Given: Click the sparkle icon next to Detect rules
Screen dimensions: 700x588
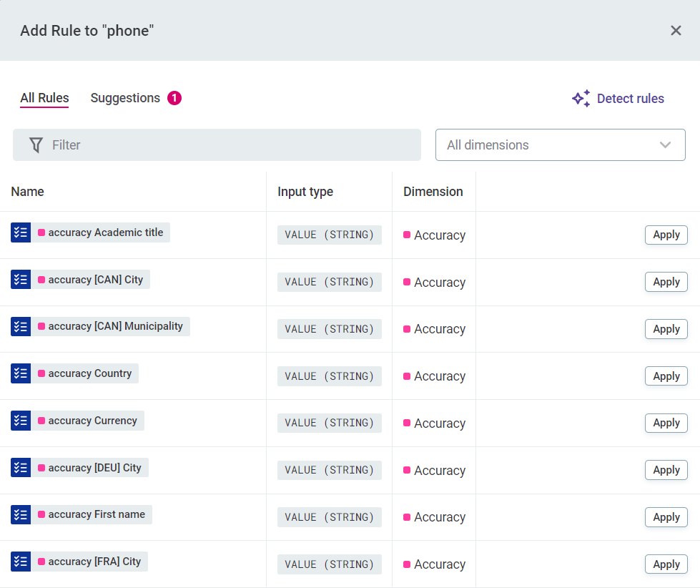Looking at the screenshot, I should click(581, 99).
